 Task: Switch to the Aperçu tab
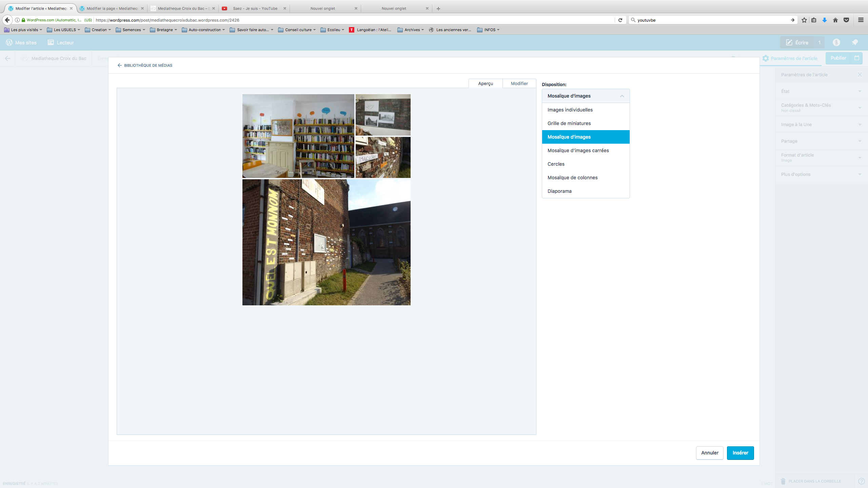[486, 83]
